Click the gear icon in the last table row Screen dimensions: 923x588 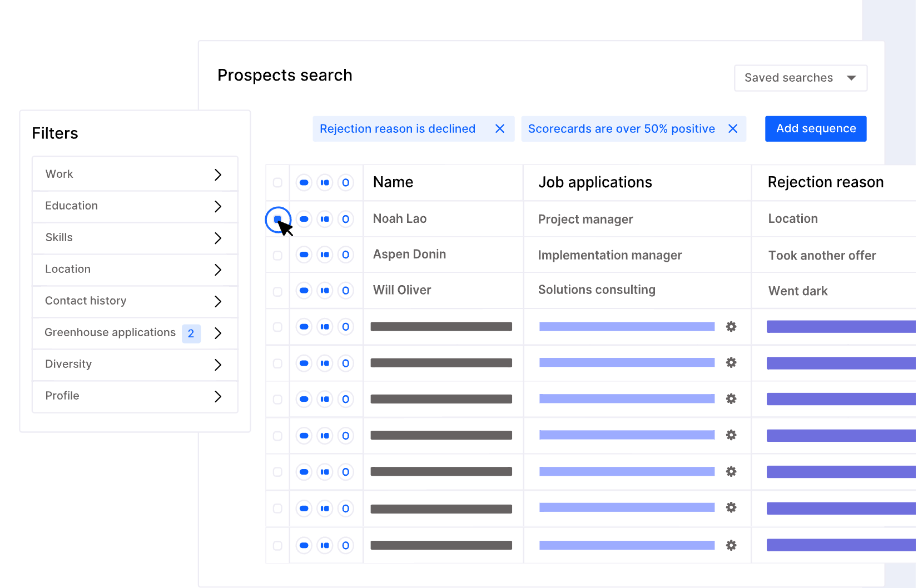coord(731,545)
